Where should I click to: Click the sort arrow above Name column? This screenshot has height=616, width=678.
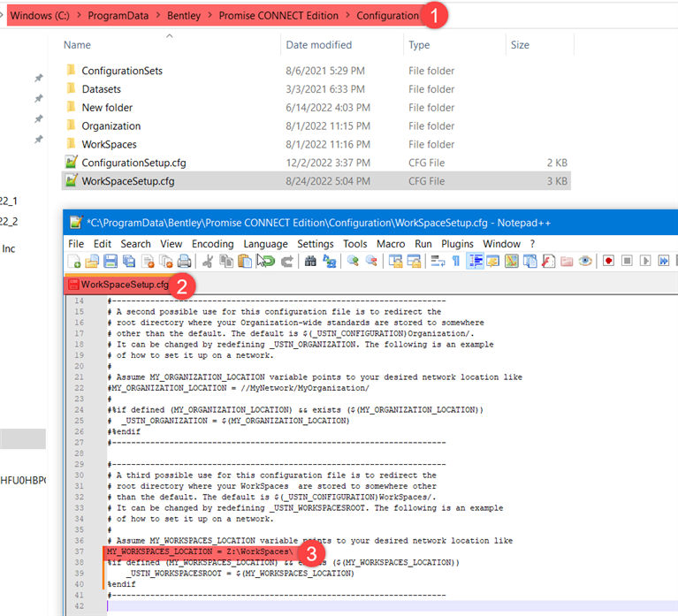[x=170, y=36]
